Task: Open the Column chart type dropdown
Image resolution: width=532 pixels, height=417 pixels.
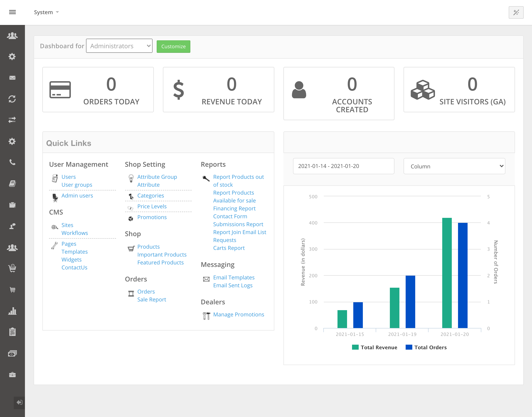Action: click(454, 166)
